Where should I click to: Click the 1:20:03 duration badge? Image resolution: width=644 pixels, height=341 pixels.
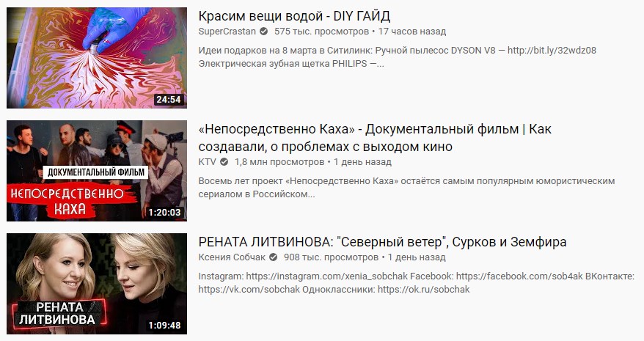coord(165,213)
